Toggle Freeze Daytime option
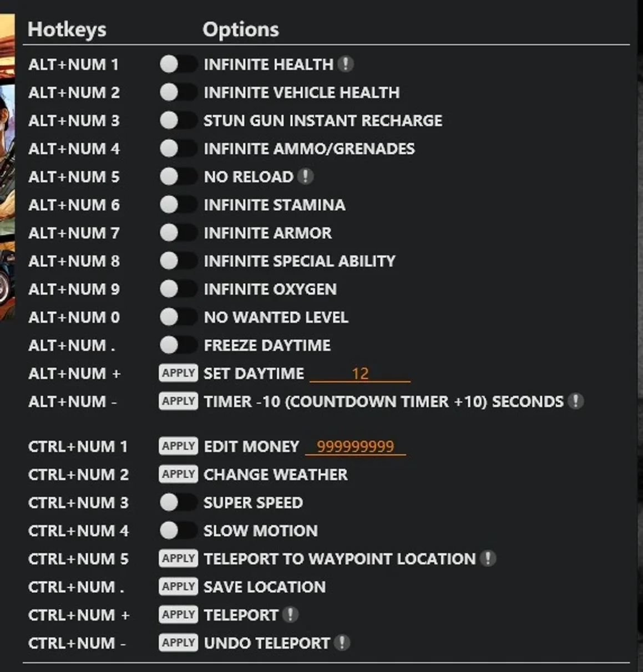Image resolution: width=643 pixels, height=672 pixels. 178,345
